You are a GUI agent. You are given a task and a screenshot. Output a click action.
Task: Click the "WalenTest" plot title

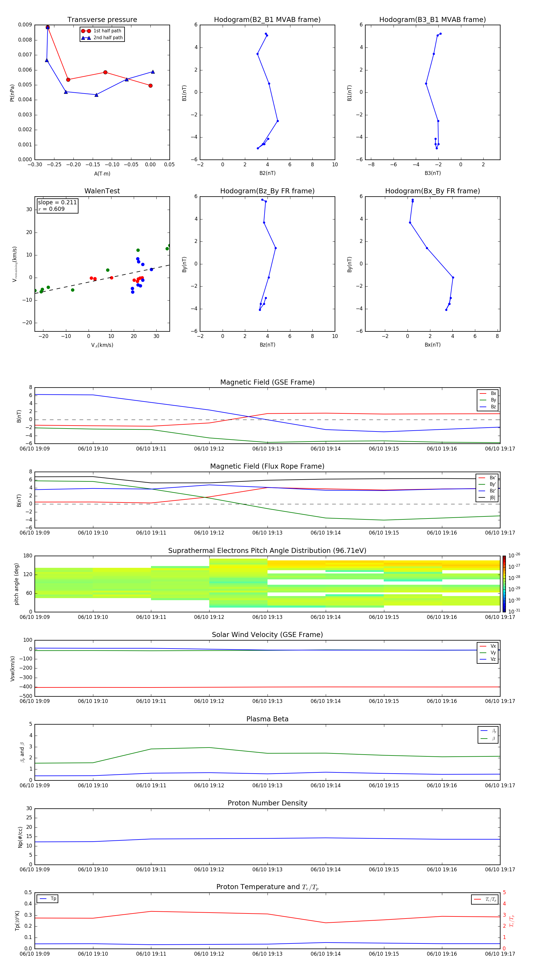102,191
